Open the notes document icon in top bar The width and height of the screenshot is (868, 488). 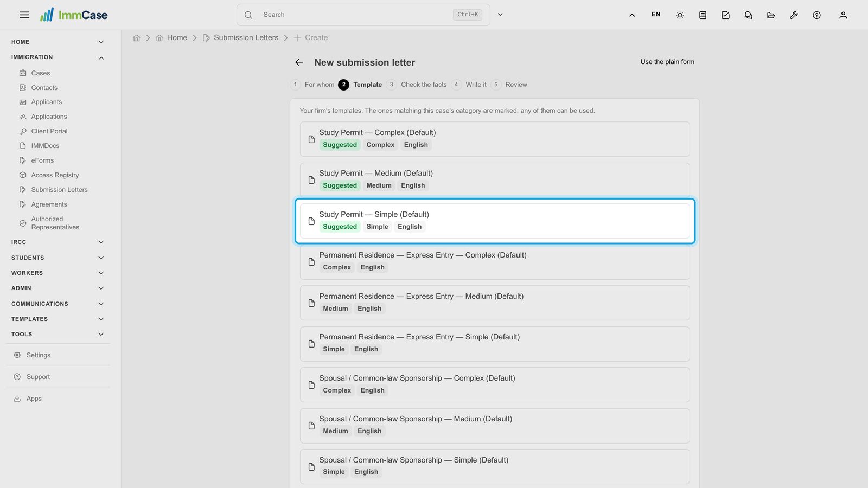point(703,15)
